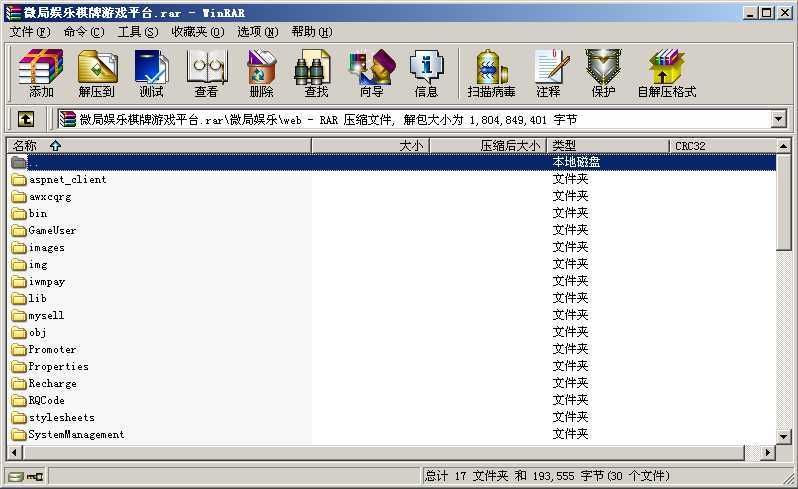
Task: Click horizontal scrollbar left arrow
Action: tap(15, 452)
